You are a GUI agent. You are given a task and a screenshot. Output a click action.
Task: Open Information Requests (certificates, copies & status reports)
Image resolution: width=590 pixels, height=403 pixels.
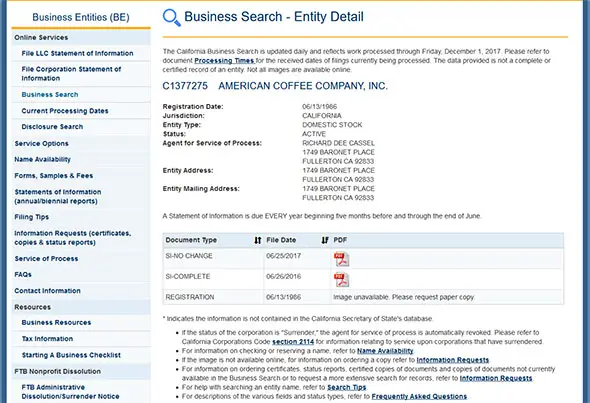click(x=73, y=238)
